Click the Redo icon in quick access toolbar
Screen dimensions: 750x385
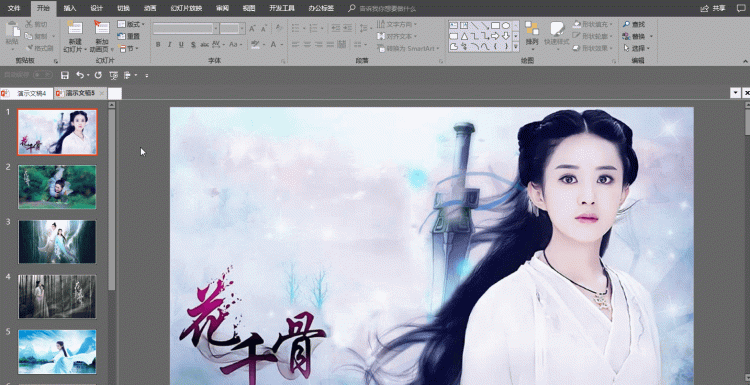point(98,75)
